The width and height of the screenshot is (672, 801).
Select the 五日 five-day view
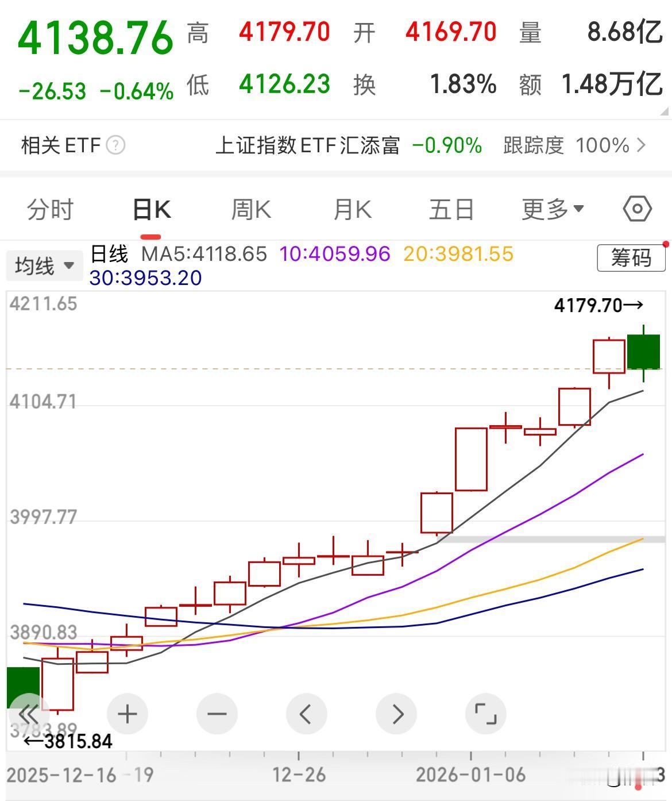pos(453,209)
